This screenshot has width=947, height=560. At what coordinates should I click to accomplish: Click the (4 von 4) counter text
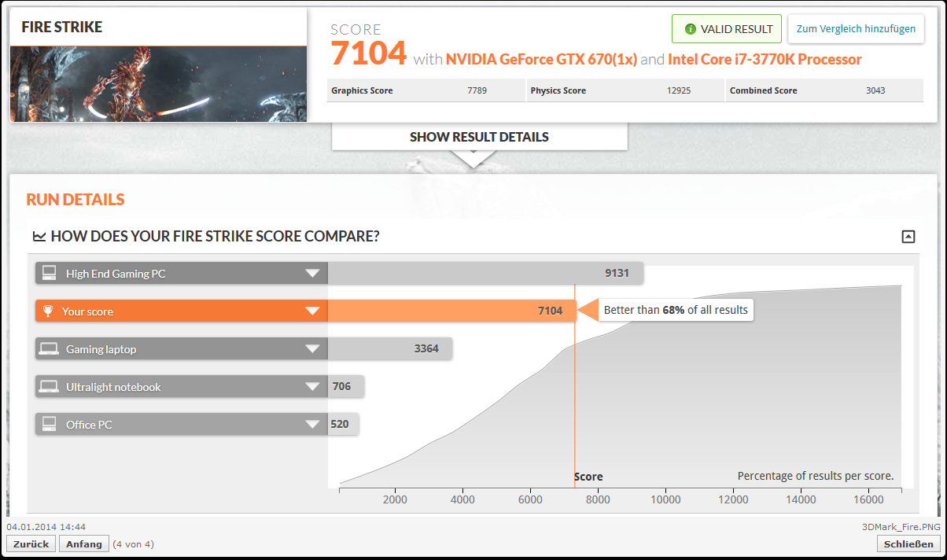pos(133,544)
